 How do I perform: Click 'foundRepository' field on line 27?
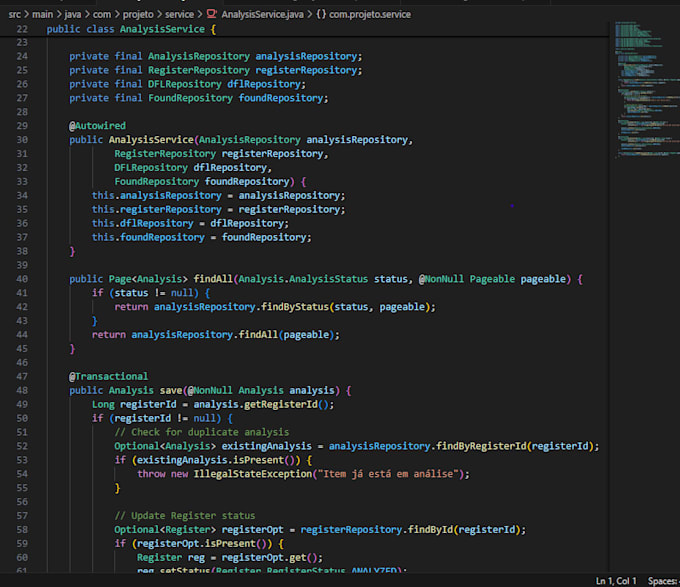click(x=281, y=98)
